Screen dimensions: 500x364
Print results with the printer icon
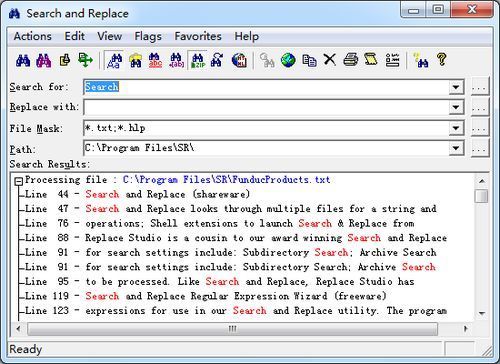[x=351, y=60]
